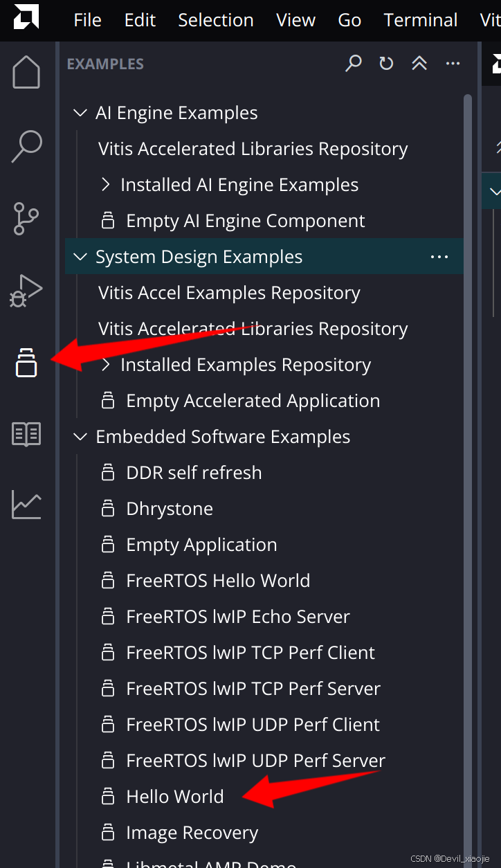Select the Image Recovery example
The image size is (501, 868).
192,833
